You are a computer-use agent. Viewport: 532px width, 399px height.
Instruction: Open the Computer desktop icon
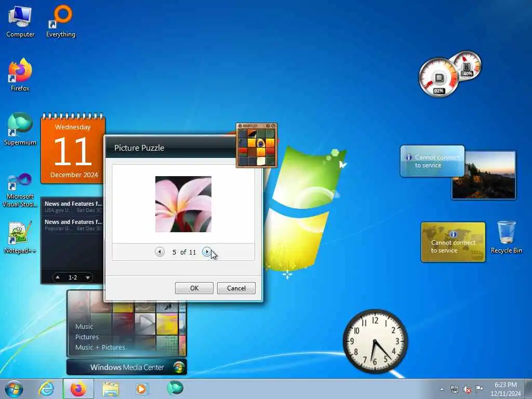[20, 22]
